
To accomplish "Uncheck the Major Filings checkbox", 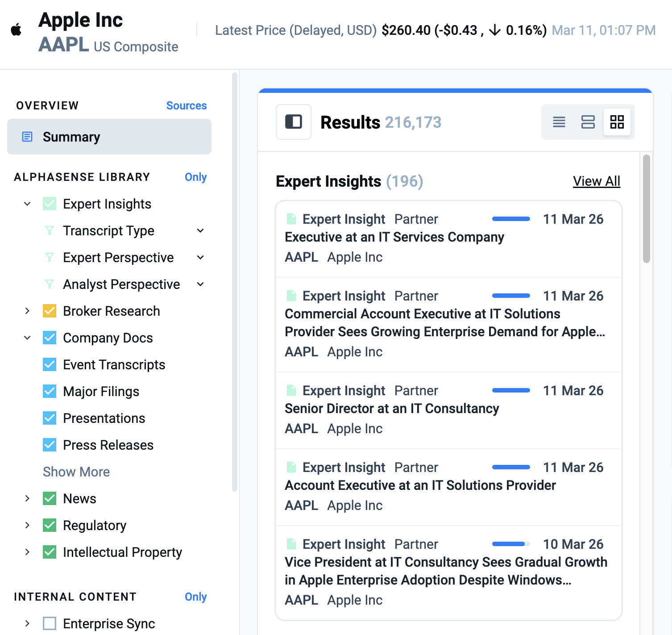I will click(x=50, y=392).
